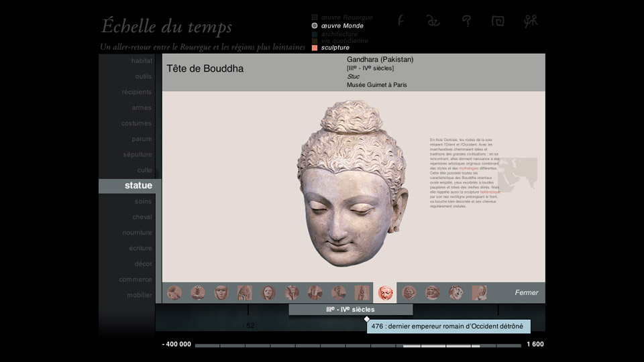Click the 'sculpture' legend label
644x362 pixels.
click(335, 48)
